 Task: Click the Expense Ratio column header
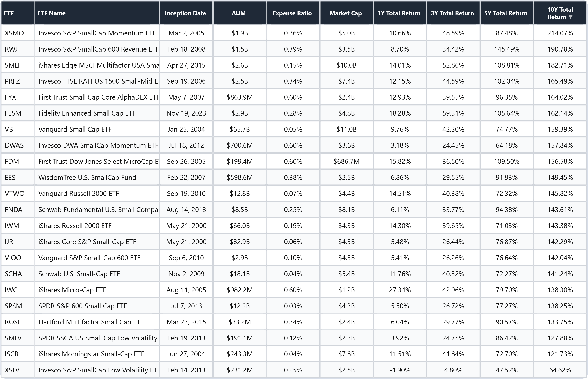click(292, 13)
